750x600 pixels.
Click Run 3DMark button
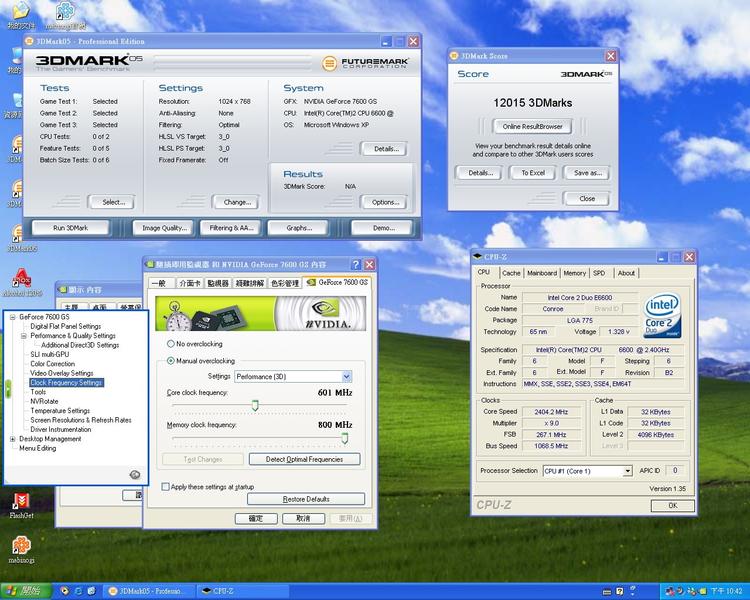pos(71,228)
